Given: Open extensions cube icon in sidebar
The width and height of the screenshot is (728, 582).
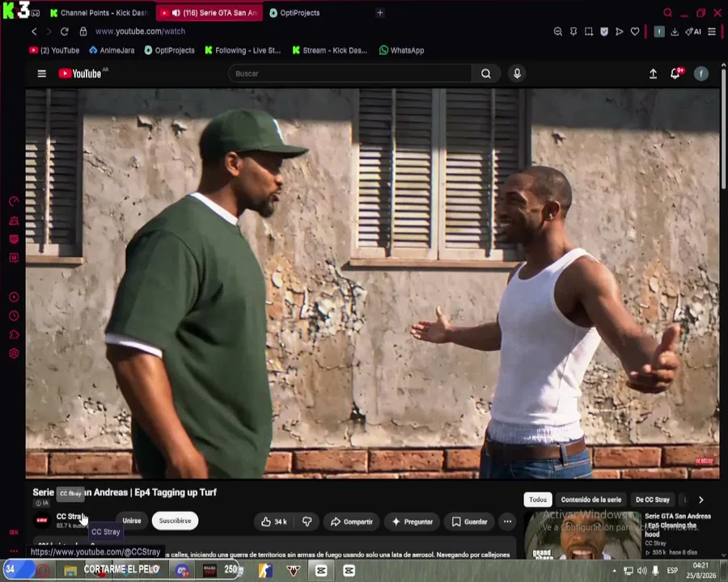Looking at the screenshot, I should tap(14, 335).
